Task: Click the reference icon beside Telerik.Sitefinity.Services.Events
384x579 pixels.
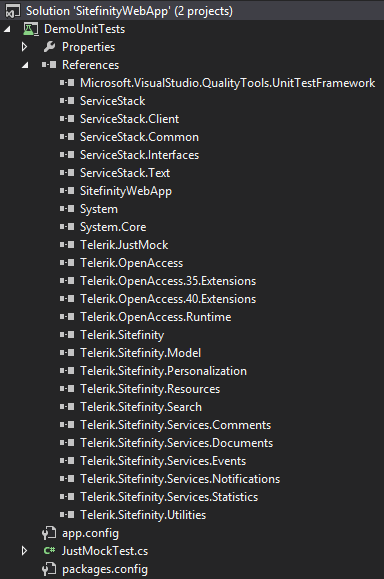Action: tap(67, 460)
